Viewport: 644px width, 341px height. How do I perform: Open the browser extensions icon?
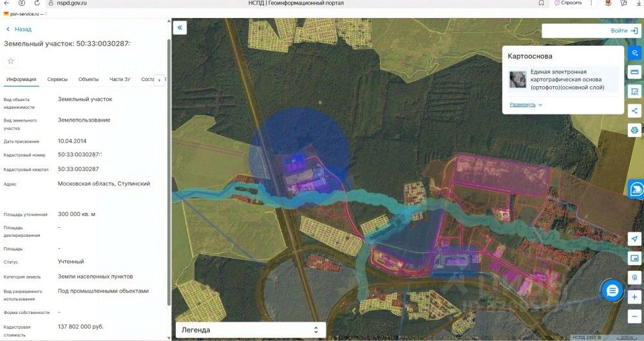[x=623, y=3]
